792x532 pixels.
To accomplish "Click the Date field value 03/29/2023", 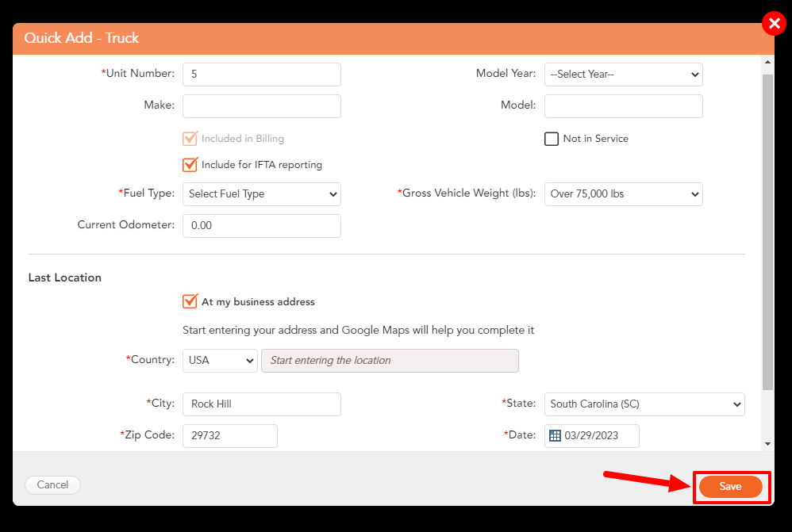I will click(x=591, y=435).
